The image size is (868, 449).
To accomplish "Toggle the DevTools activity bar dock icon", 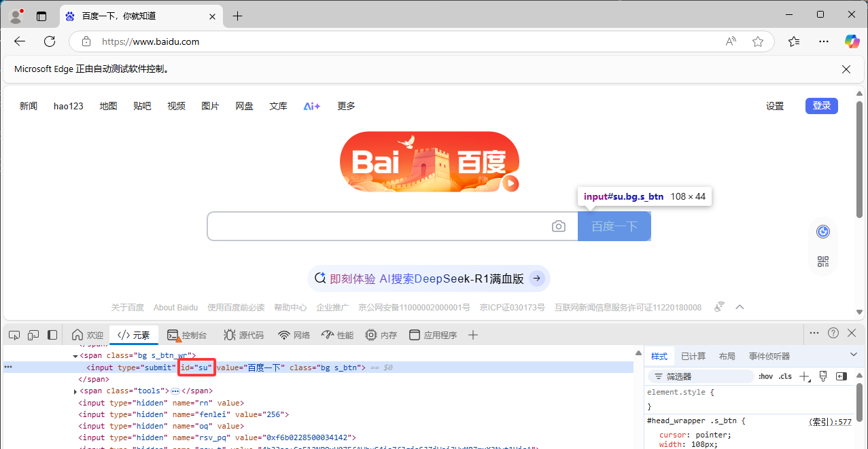I will [x=52, y=335].
